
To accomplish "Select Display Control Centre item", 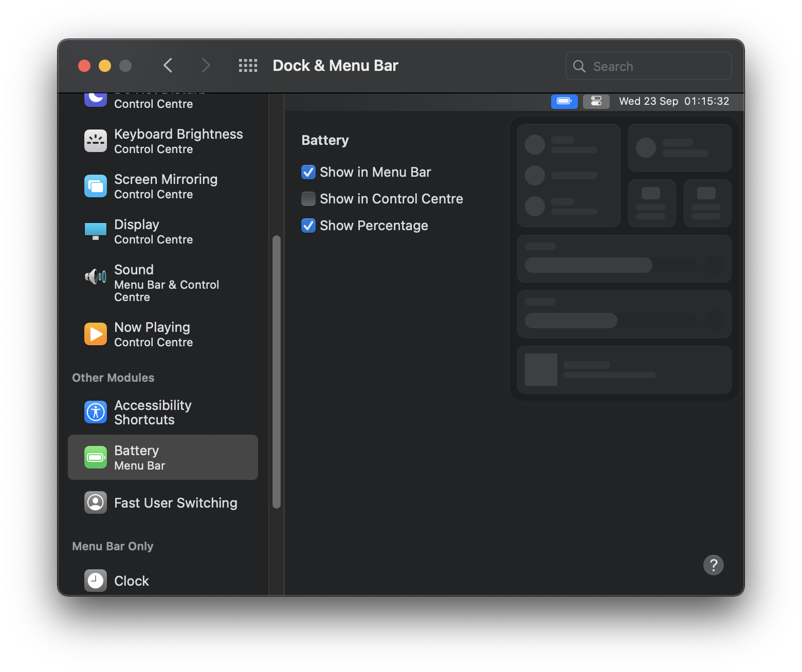I will 163,231.
